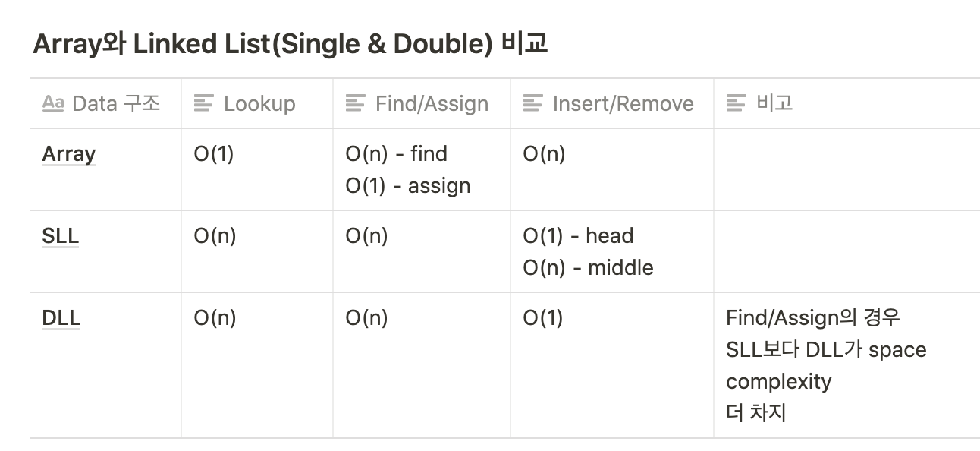Open the Insert/Remove column header menu
The height and width of the screenshot is (451, 980).
[x=612, y=103]
